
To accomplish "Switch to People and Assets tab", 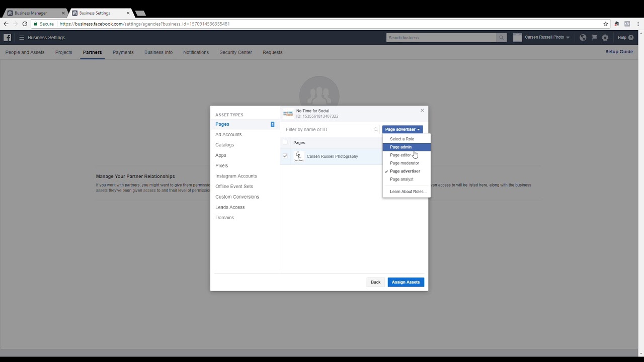I will [25, 52].
